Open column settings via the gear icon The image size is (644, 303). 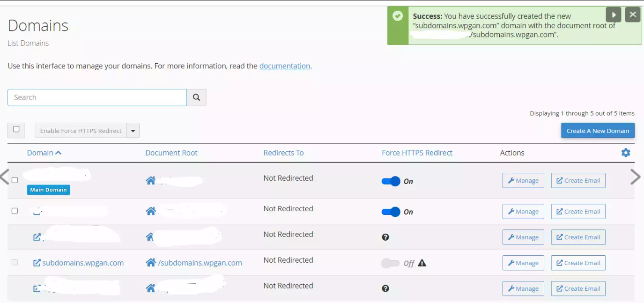pos(626,153)
